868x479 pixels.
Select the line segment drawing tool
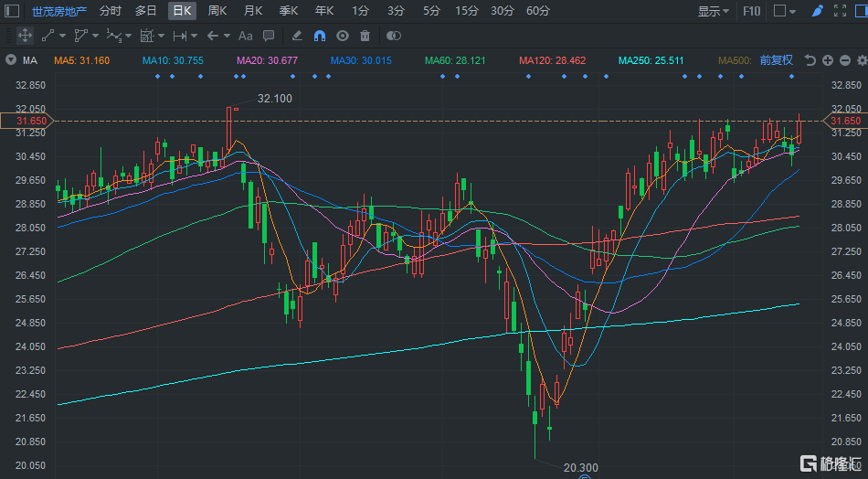point(48,36)
